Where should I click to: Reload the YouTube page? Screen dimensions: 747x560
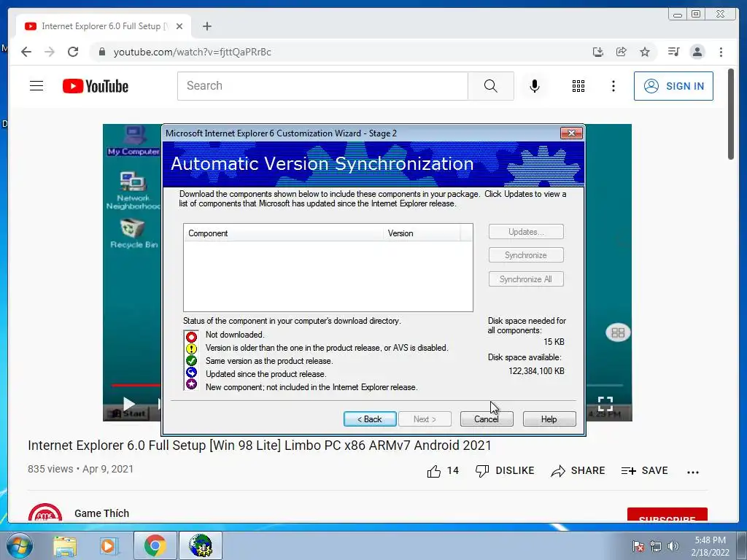click(73, 52)
